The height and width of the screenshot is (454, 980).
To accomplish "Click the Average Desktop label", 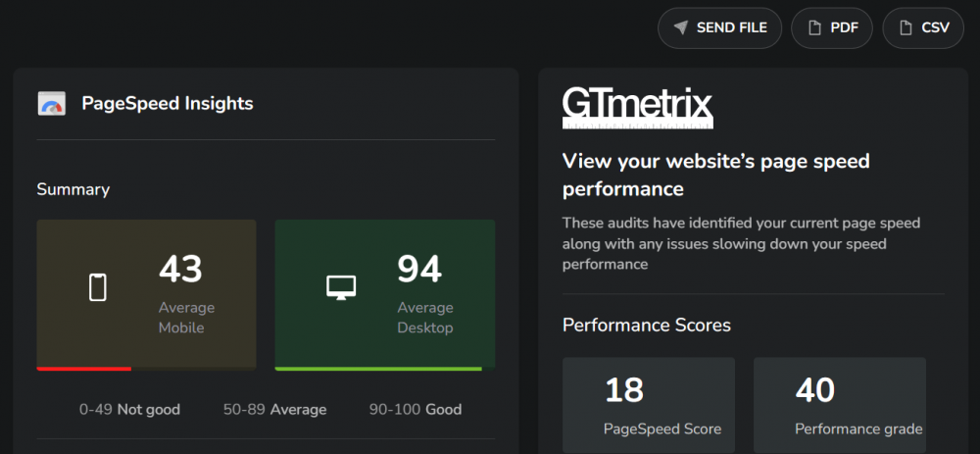I will [x=425, y=318].
